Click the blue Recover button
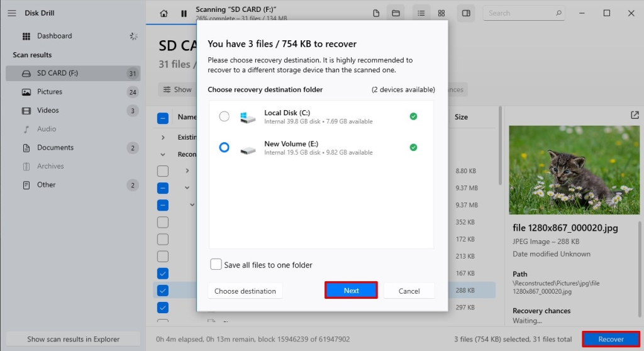Image resolution: width=644 pixels, height=351 pixels. coord(611,339)
